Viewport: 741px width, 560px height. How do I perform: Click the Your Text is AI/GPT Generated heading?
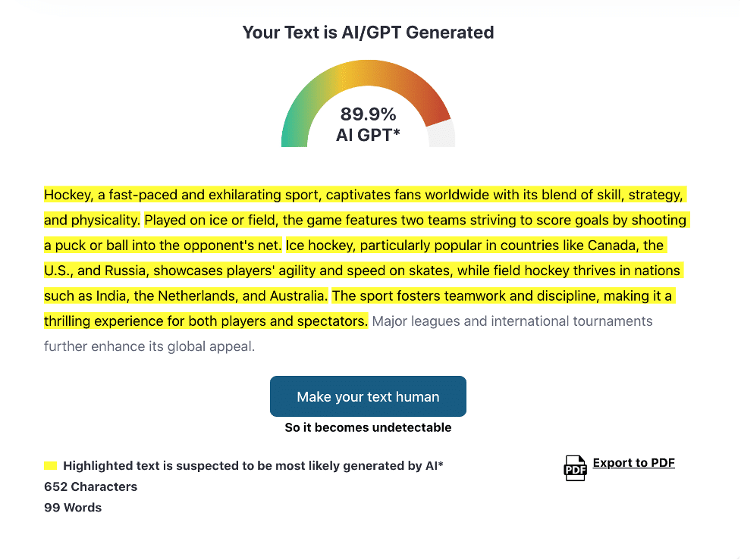coord(368,33)
